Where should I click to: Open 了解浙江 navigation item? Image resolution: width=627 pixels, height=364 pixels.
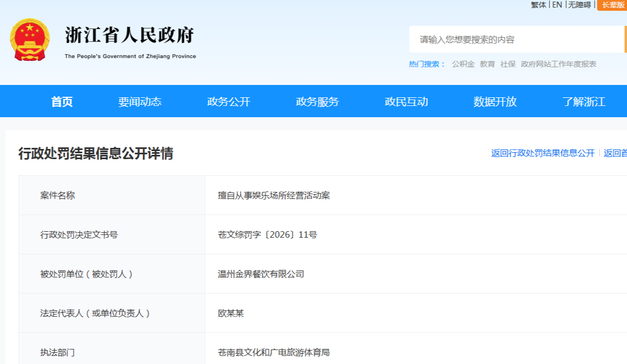click(x=584, y=102)
